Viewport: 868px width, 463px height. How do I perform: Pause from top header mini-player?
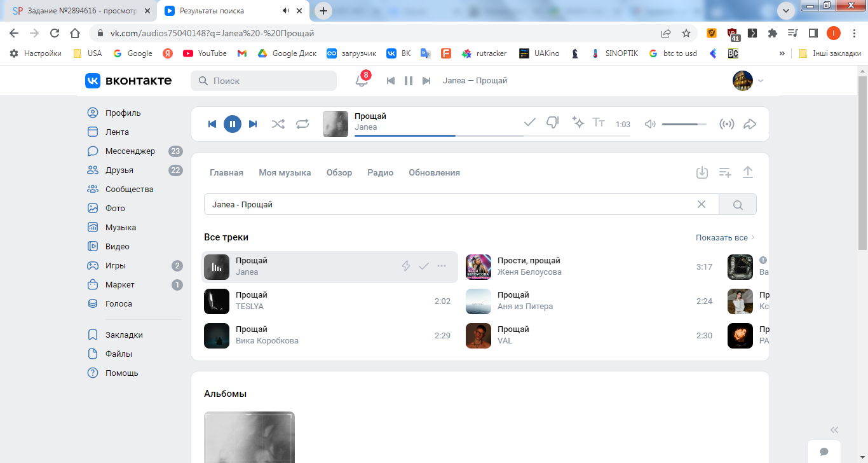(x=409, y=81)
